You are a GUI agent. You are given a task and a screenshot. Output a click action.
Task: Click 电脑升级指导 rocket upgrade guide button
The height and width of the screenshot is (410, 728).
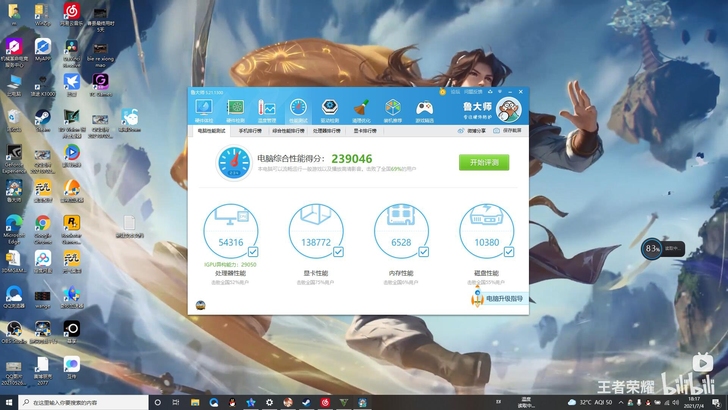click(498, 298)
